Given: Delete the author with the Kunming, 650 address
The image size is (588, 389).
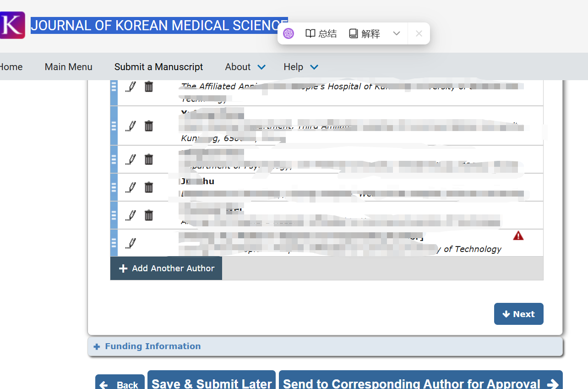Looking at the screenshot, I should pos(149,126).
